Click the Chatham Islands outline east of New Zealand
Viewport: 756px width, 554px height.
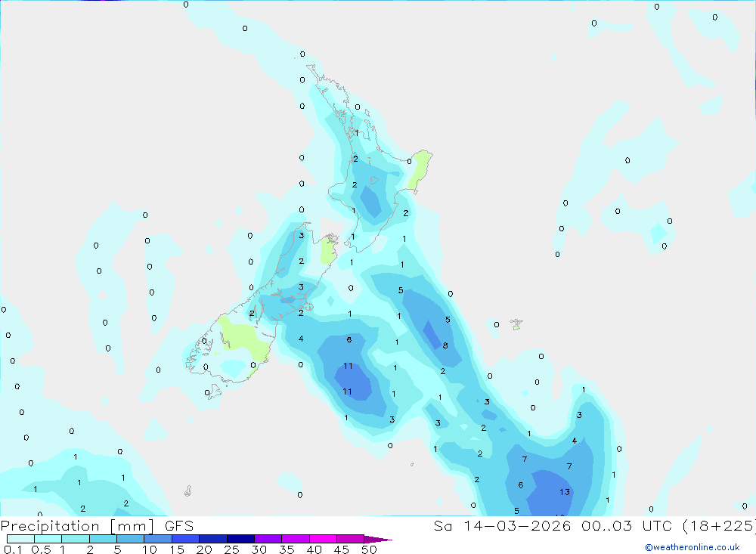pos(516,324)
